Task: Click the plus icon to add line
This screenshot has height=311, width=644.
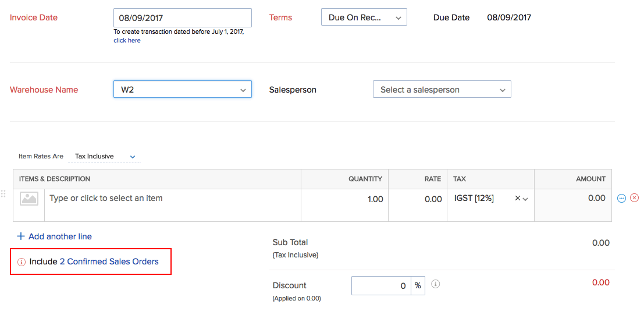Action: pos(21,236)
